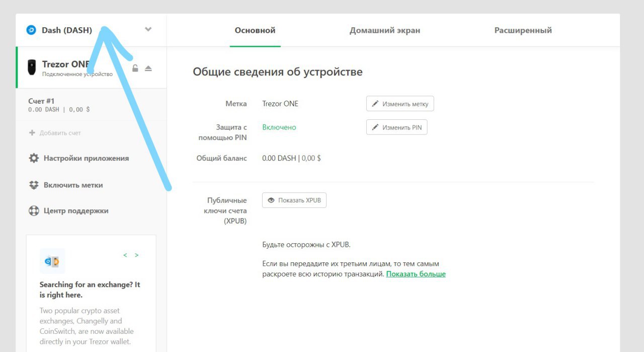
Task: Click the eject icon beside Trezor ONE
Action: pyautogui.click(x=148, y=68)
